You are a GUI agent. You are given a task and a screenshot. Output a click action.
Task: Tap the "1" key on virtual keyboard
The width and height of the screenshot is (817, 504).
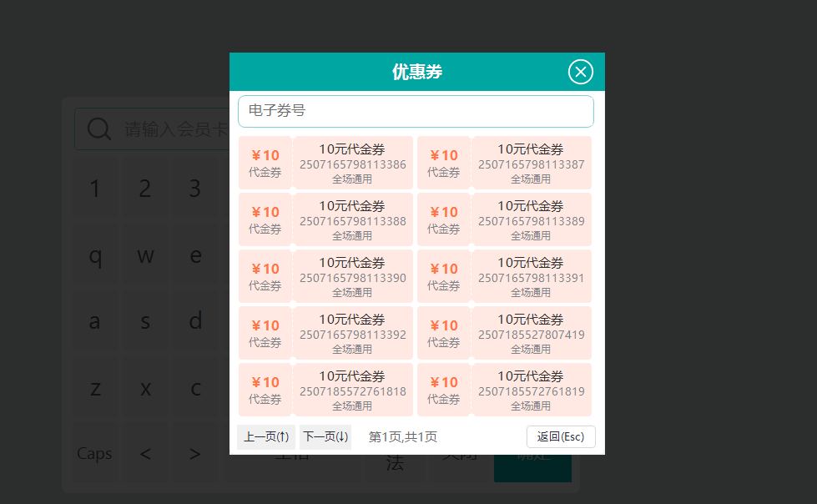point(95,189)
